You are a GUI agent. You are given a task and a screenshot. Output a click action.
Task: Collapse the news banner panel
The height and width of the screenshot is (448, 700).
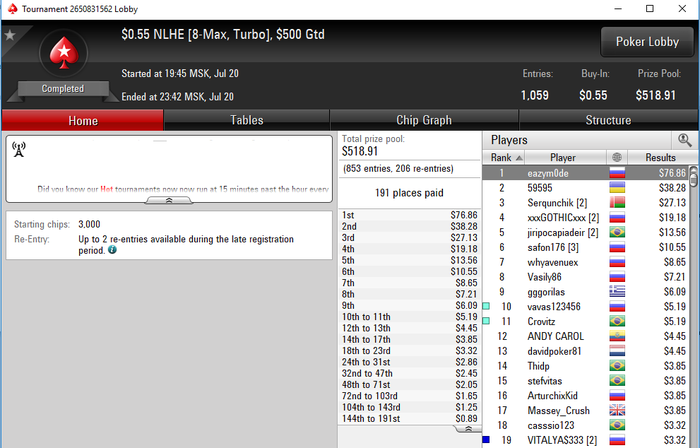pos(169,200)
